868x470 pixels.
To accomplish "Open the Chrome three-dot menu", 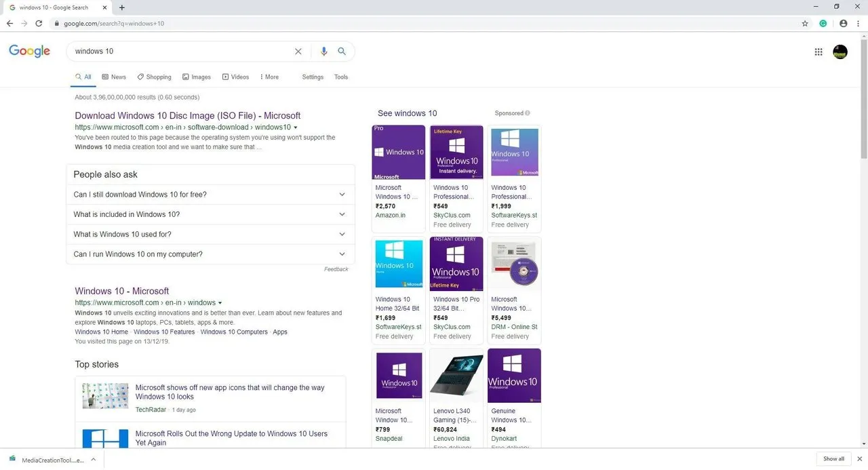I will (858, 23).
